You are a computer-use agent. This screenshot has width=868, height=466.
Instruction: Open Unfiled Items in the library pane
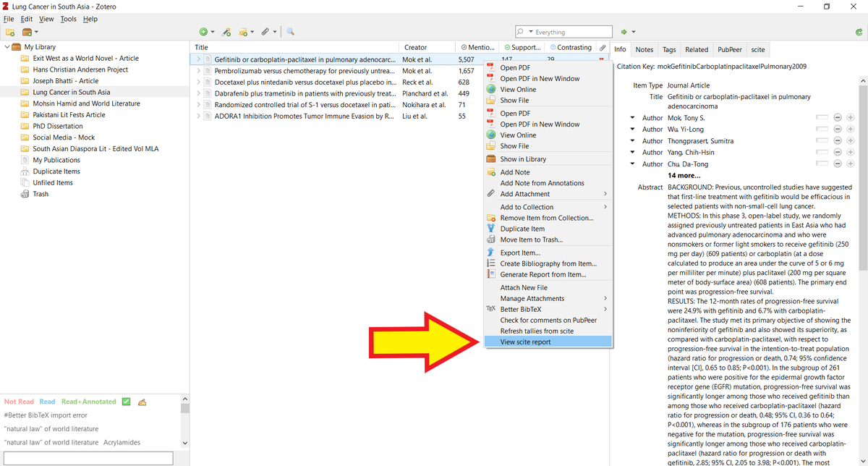pyautogui.click(x=53, y=182)
